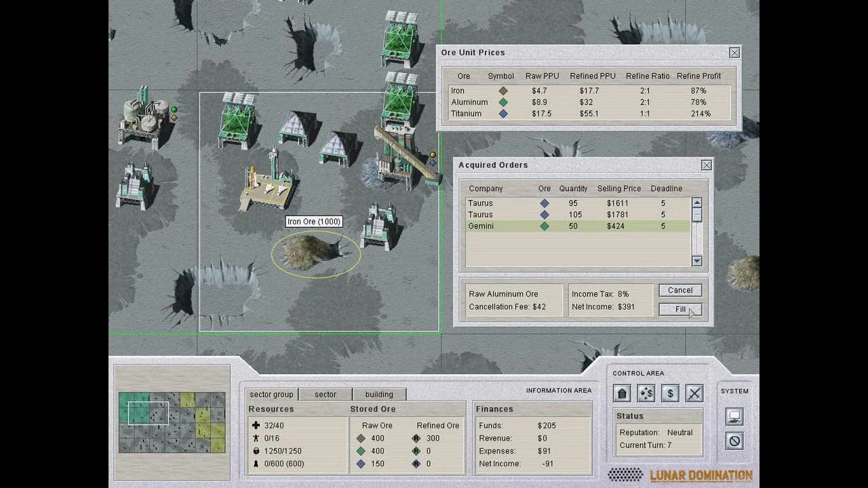Screen dimensions: 868x488
Task: Close the Acquired Orders window
Action: click(707, 165)
